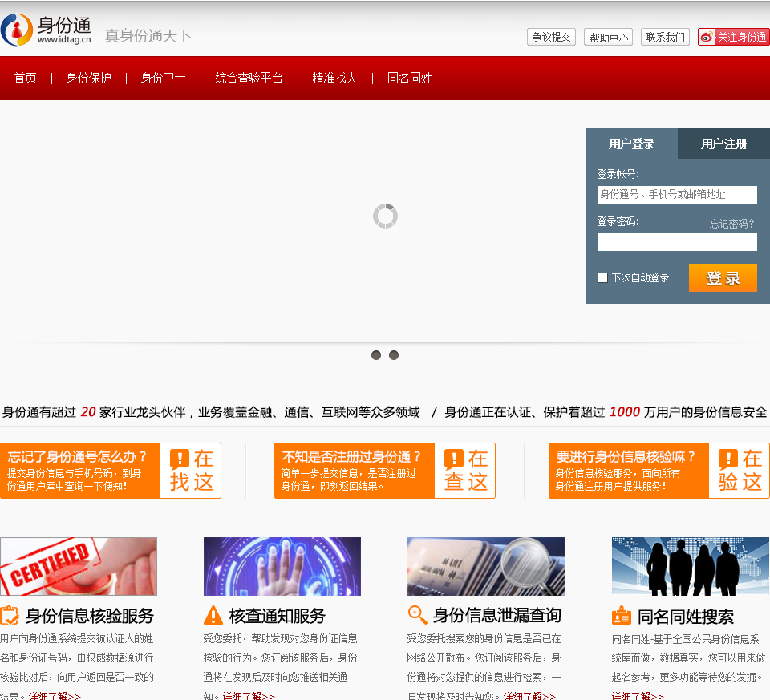This screenshot has width=770, height=700.
Task: Click the exclamation icon beside 在查这
Action: [x=453, y=459]
